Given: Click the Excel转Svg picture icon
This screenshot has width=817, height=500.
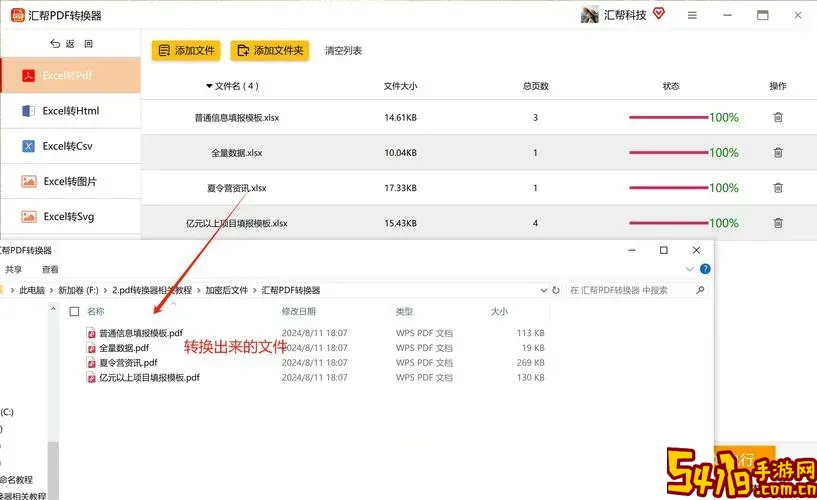Looking at the screenshot, I should coord(29,216).
